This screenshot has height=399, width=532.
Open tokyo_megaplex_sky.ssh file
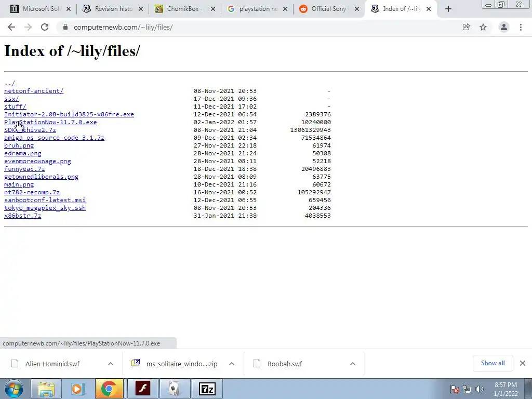coord(45,208)
